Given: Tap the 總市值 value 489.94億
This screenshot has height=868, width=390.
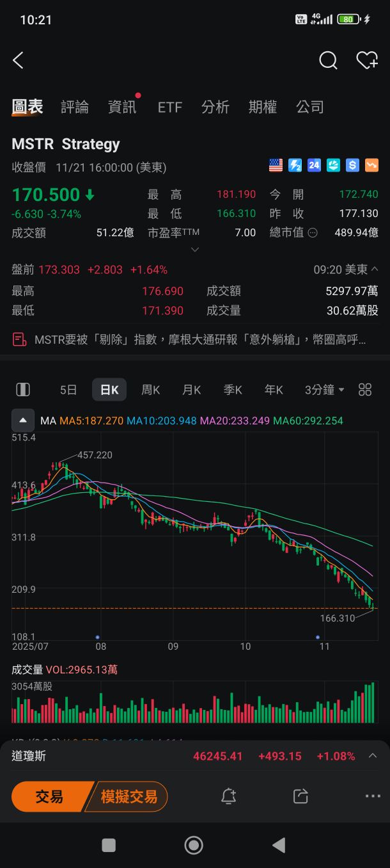Looking at the screenshot, I should [x=356, y=232].
